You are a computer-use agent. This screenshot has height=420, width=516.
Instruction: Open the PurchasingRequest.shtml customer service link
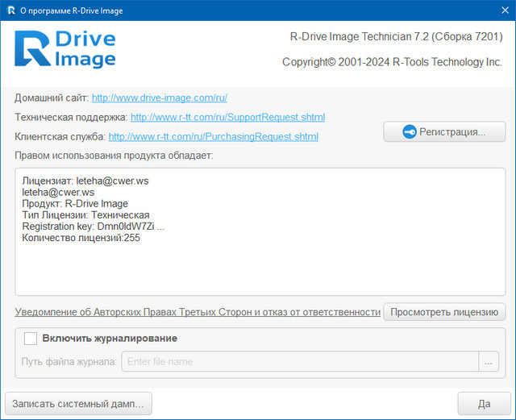[214, 137]
